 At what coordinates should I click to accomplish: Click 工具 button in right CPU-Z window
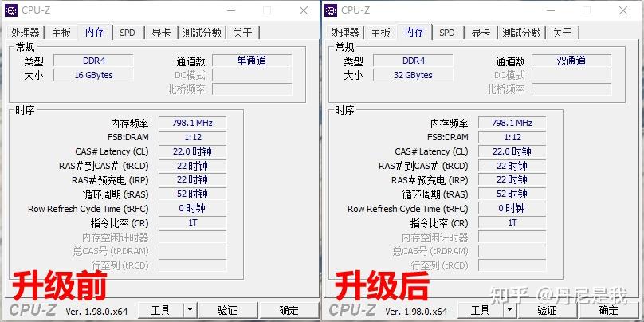pos(480,310)
